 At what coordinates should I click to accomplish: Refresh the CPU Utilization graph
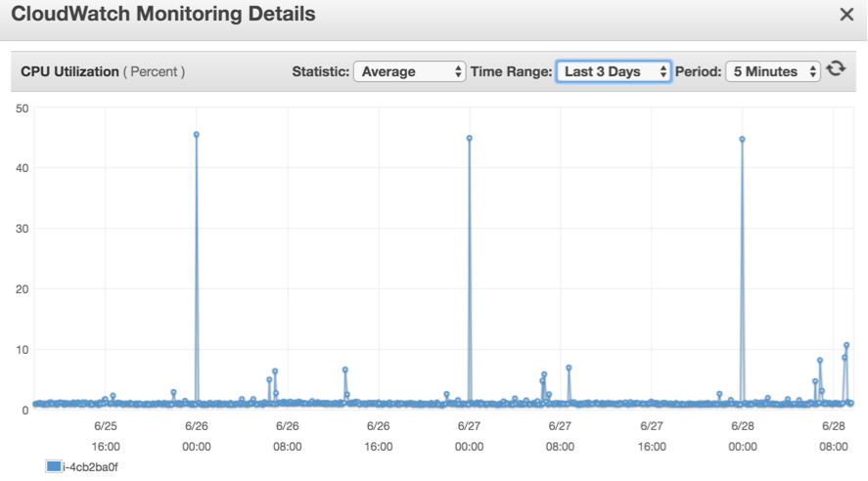click(836, 69)
